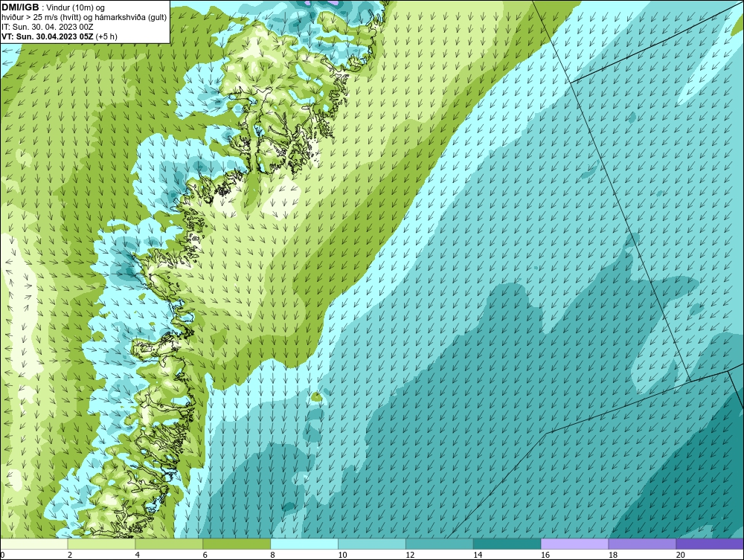Click the legend label '4'
The height and width of the screenshot is (560, 744).
137,555
